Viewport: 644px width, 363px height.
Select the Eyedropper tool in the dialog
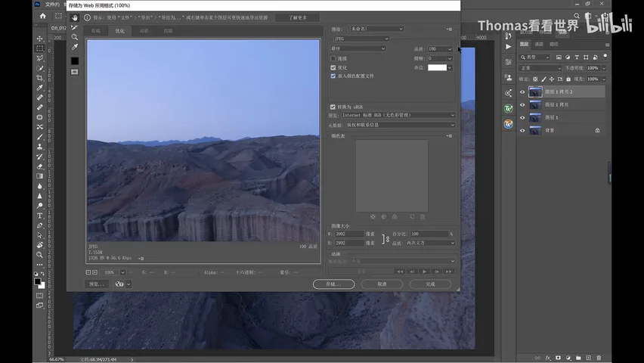[x=74, y=47]
